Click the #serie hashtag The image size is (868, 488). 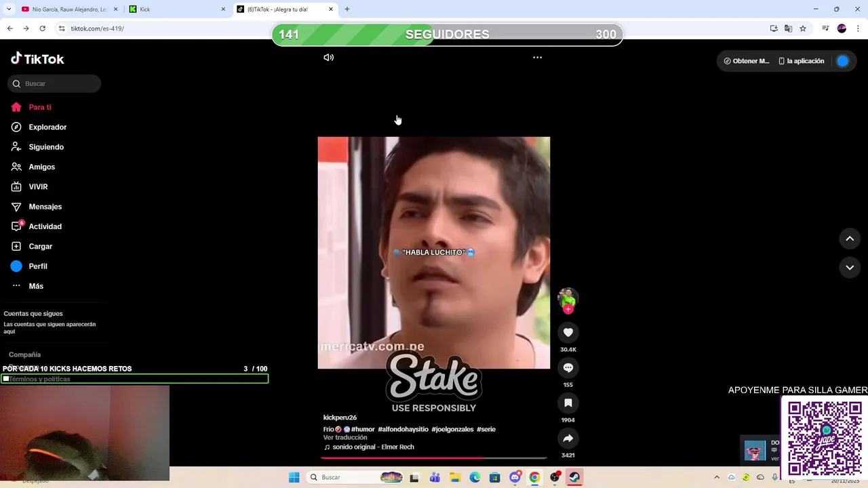pos(486,429)
